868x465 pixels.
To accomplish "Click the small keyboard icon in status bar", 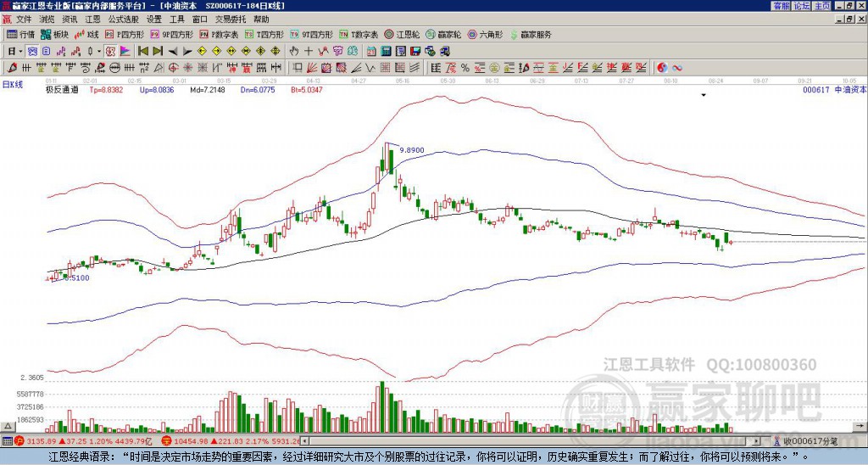I will click(x=7, y=441).
